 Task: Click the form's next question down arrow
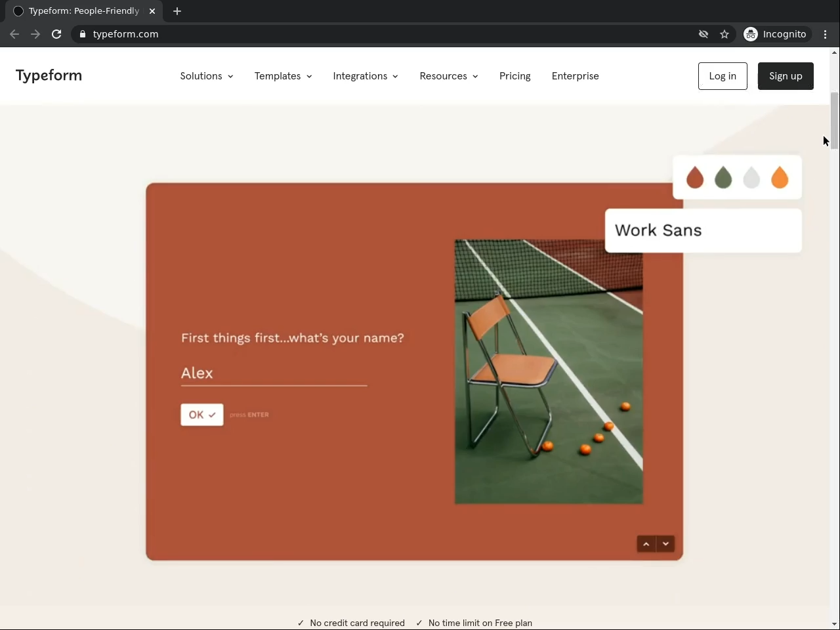coord(665,544)
